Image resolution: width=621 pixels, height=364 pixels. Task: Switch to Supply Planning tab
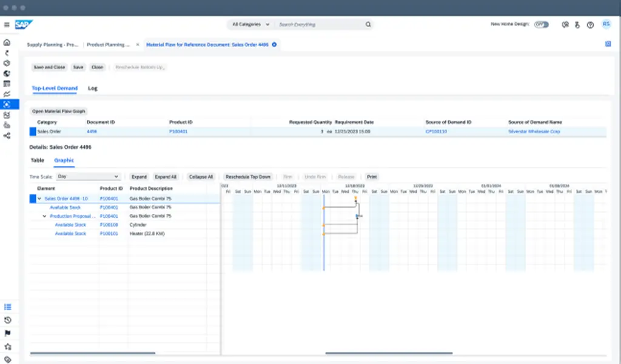(52, 45)
